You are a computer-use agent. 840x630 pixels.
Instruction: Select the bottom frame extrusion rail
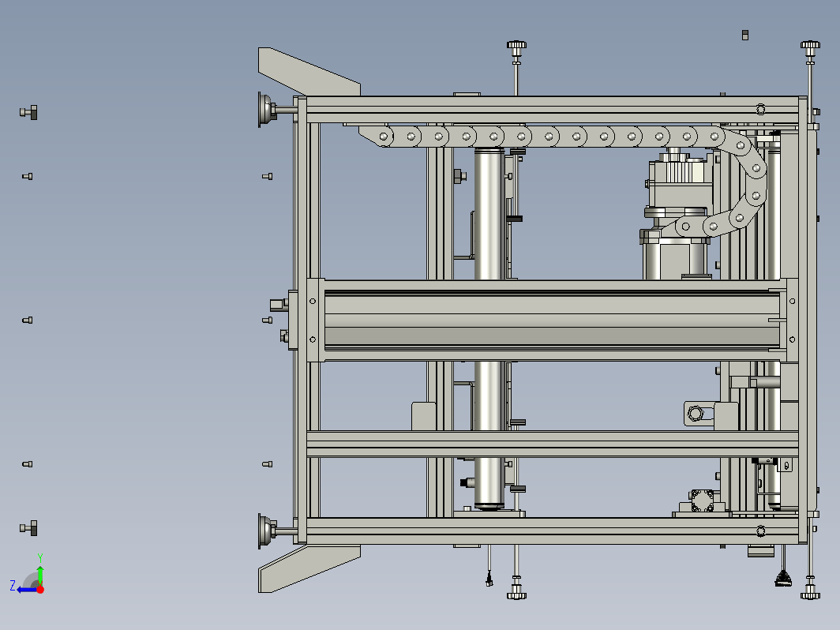(x=552, y=531)
